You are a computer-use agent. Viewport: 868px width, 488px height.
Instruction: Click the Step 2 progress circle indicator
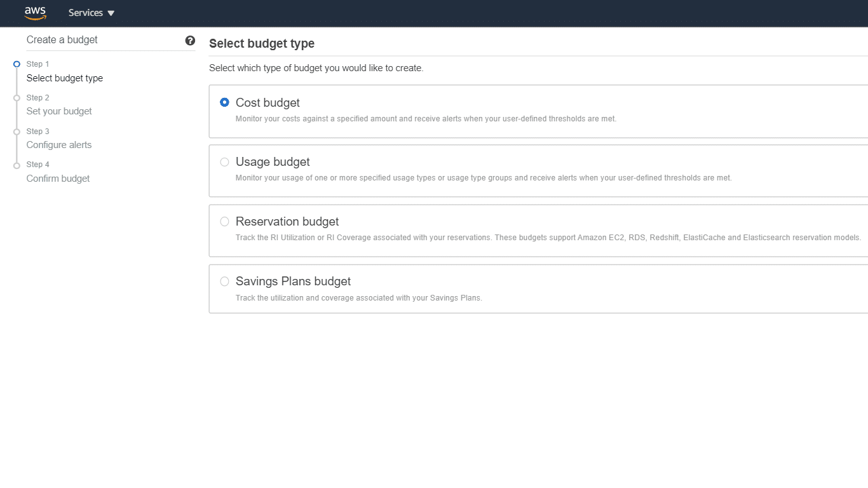pyautogui.click(x=17, y=97)
